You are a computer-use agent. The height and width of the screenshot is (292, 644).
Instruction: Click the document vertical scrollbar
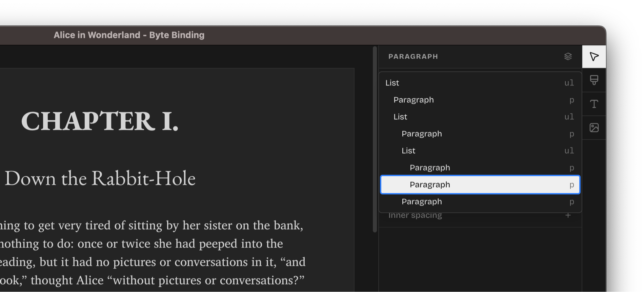pyautogui.click(x=375, y=139)
